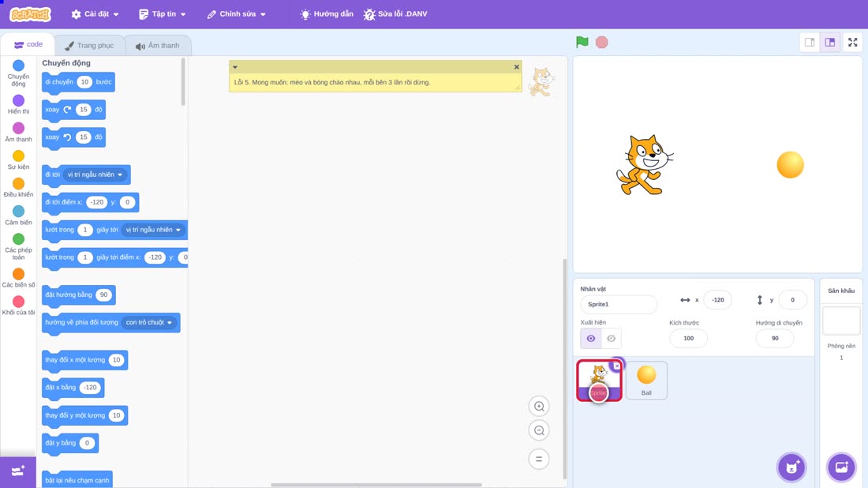This screenshot has width=868, height=488.
Task: Open the Hướng dẫn tutorials link
Action: click(327, 14)
